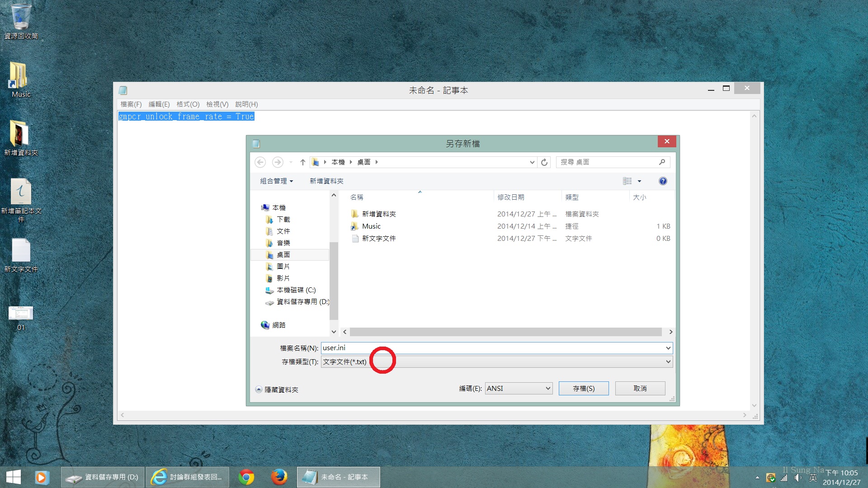Open 檔案(F) menu in Notepad
868x488 pixels.
[x=131, y=104]
